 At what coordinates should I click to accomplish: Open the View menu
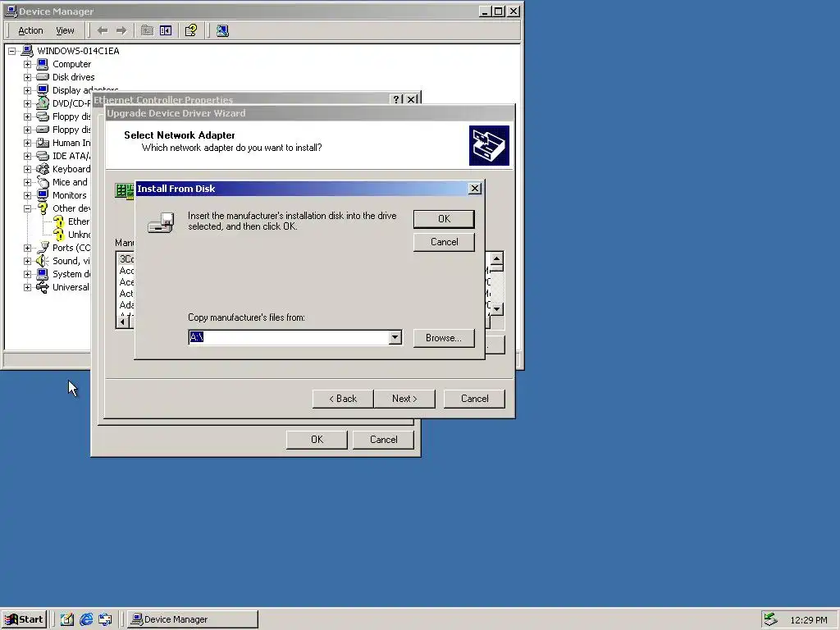pos(65,30)
